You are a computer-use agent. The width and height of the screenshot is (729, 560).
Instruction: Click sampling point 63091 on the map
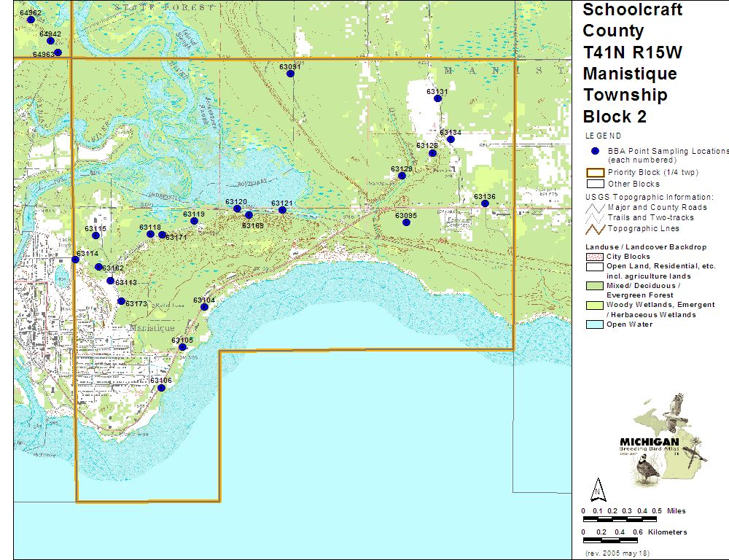click(x=290, y=74)
